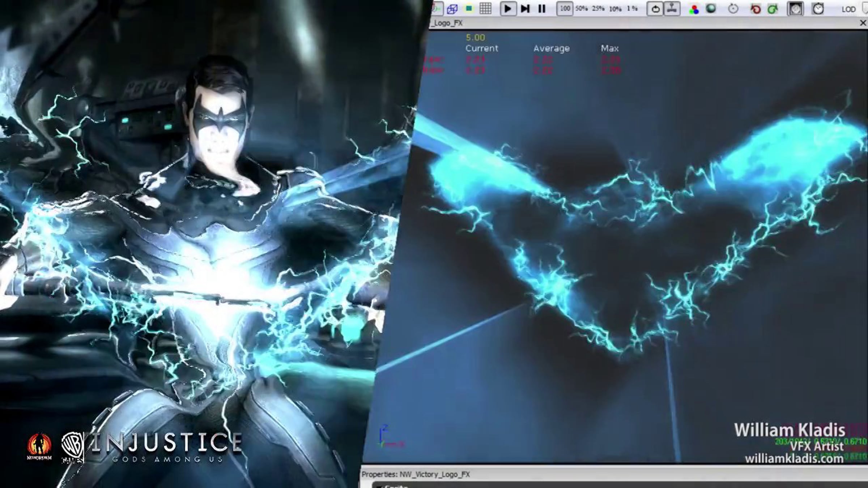Screen dimensions: 868x488
Task: Click the Current column header in stats
Action: (x=482, y=48)
